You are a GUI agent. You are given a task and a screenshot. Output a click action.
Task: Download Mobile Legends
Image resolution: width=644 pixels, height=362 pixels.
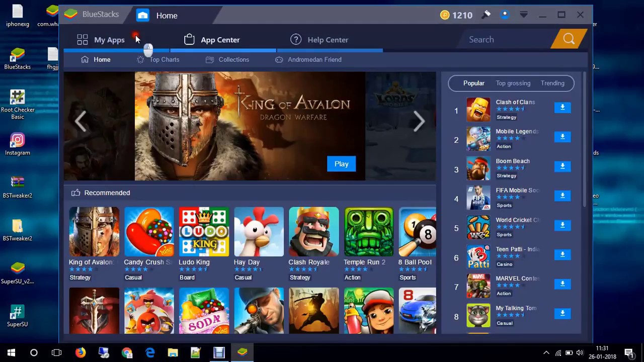pos(562,137)
